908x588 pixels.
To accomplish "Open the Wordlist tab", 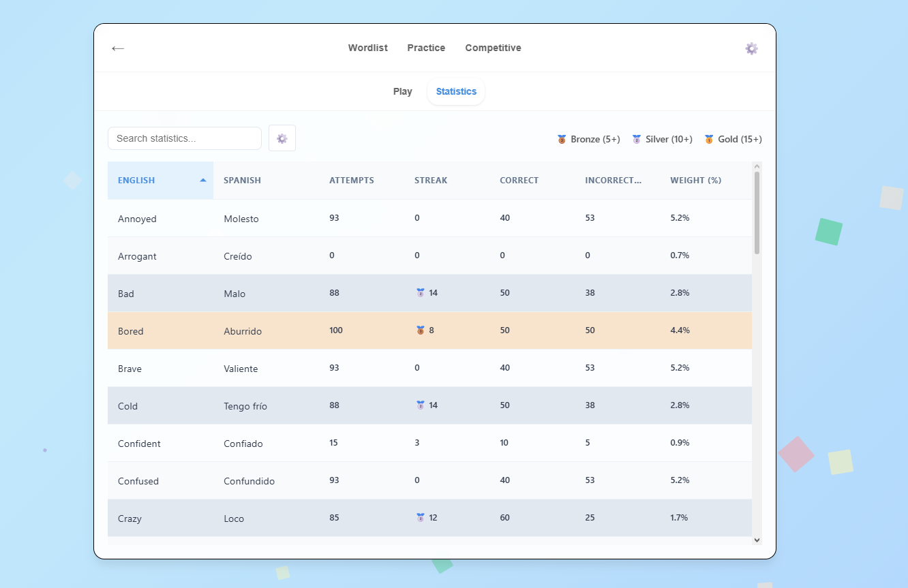I will pos(367,48).
